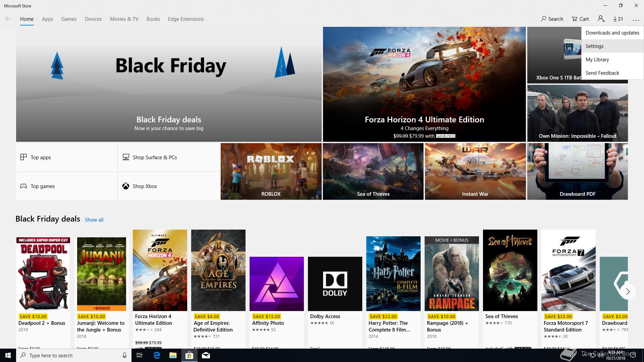644x362 pixels.
Task: Click the three-dot See more icon
Action: click(x=636, y=19)
